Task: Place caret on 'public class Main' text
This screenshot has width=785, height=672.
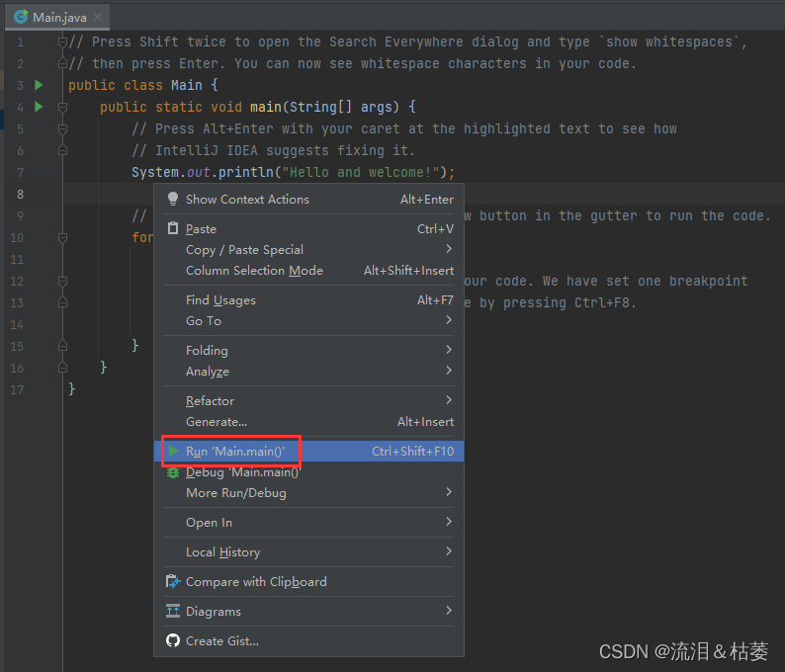Action: (135, 85)
